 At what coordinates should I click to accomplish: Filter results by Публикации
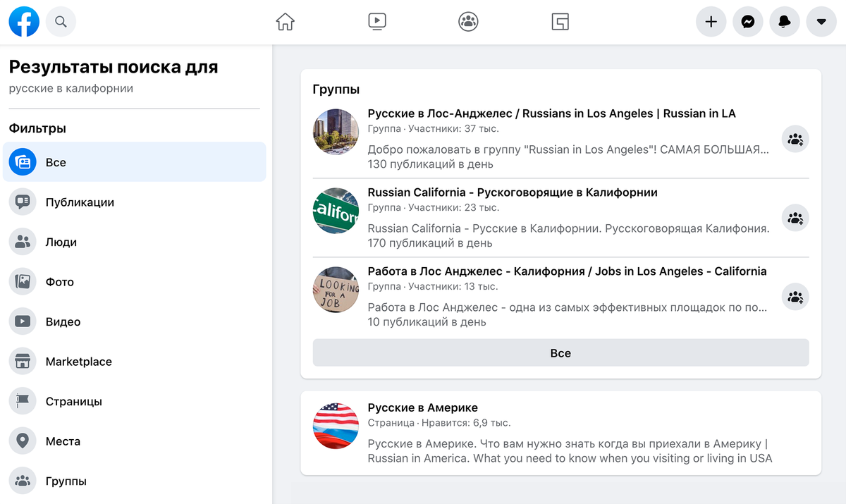80,202
